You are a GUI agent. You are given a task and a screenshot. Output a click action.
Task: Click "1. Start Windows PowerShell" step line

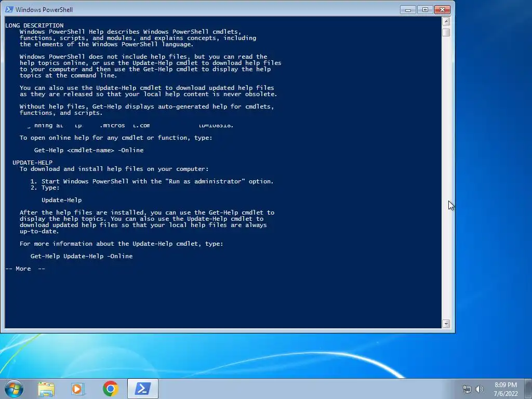[152, 181]
